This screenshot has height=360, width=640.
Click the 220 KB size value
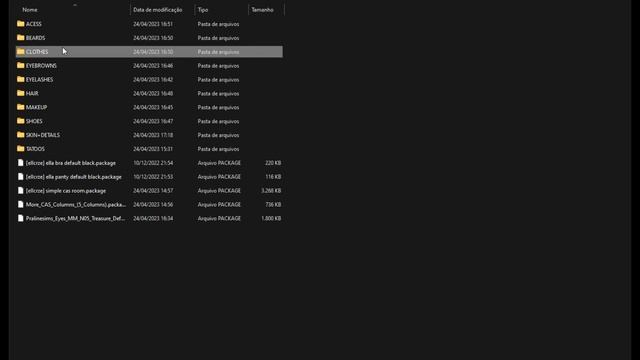[273, 163]
